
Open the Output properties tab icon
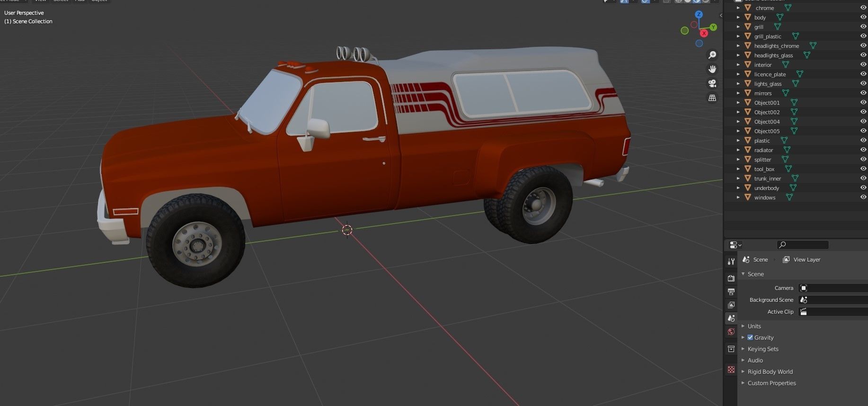731,291
